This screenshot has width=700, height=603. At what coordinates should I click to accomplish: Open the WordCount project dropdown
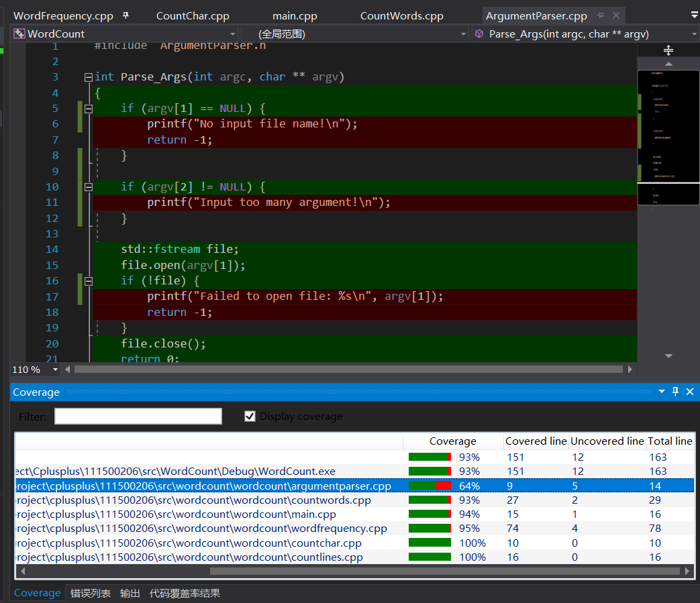[233, 34]
